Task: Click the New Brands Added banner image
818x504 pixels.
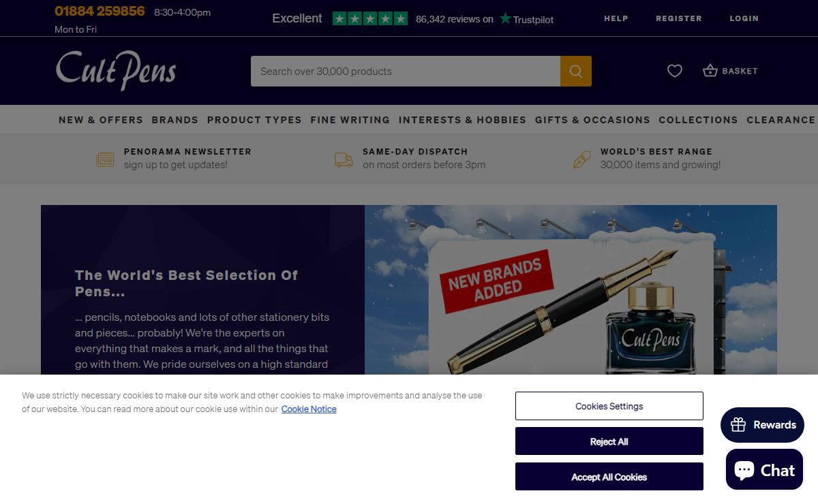Action: (571, 290)
